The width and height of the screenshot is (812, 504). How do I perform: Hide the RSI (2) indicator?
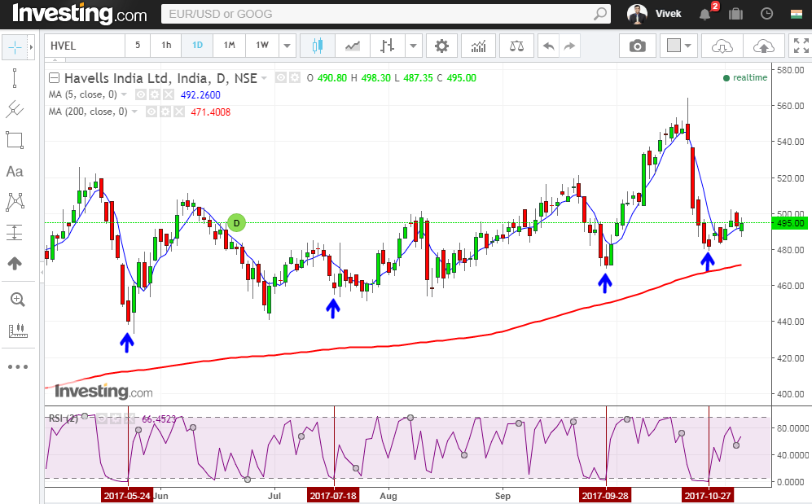[x=102, y=419]
